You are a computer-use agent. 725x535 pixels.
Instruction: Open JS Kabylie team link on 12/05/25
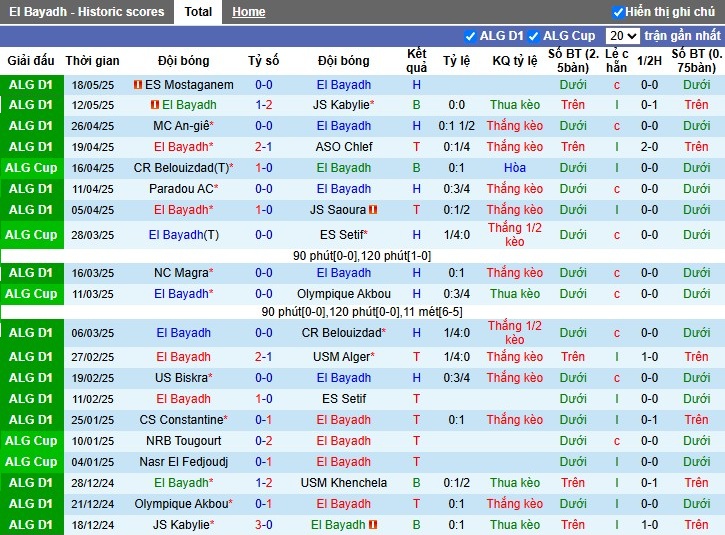pos(341,105)
